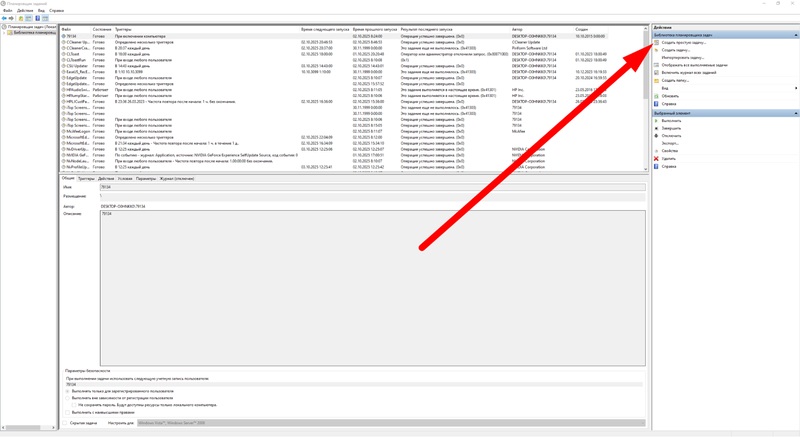Click the 'Создать папку' folder icon
This screenshot has height=437, width=800.
[656, 80]
